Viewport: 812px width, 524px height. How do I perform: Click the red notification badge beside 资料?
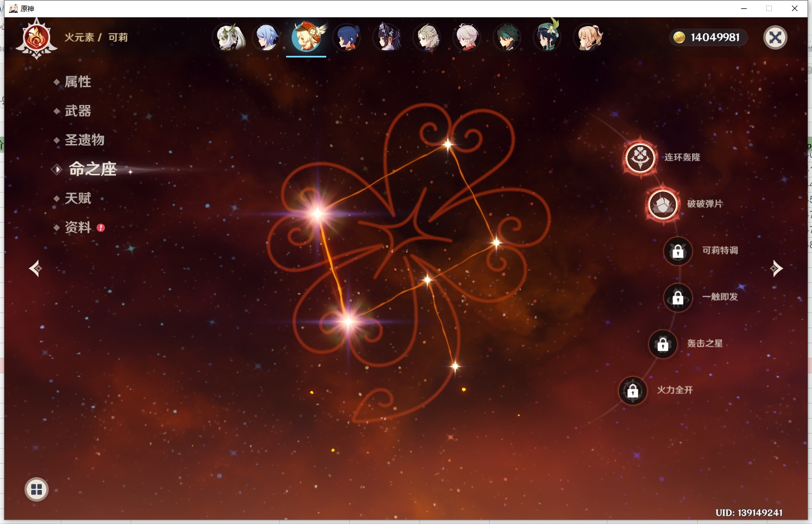click(x=101, y=228)
